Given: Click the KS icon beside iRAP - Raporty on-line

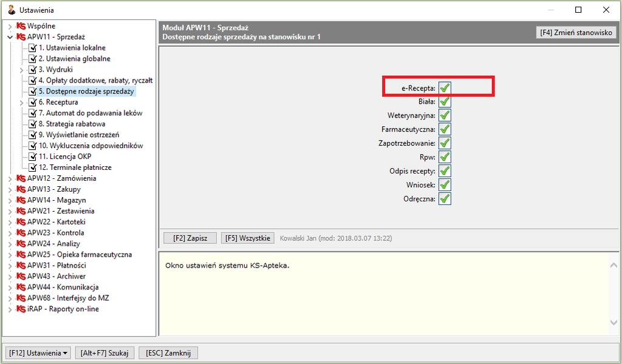Looking at the screenshot, I should [x=21, y=309].
